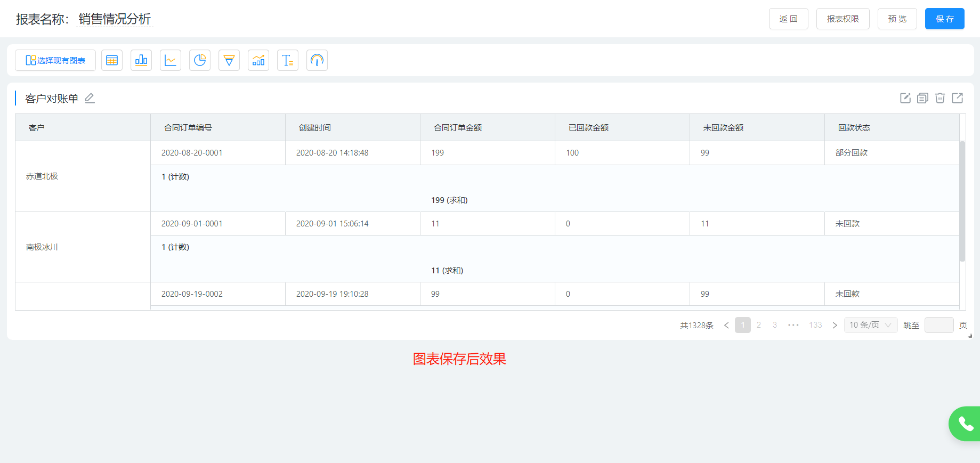Viewport: 980px width, 463px height.
Task: Click the 预览 button
Action: pyautogui.click(x=897, y=19)
